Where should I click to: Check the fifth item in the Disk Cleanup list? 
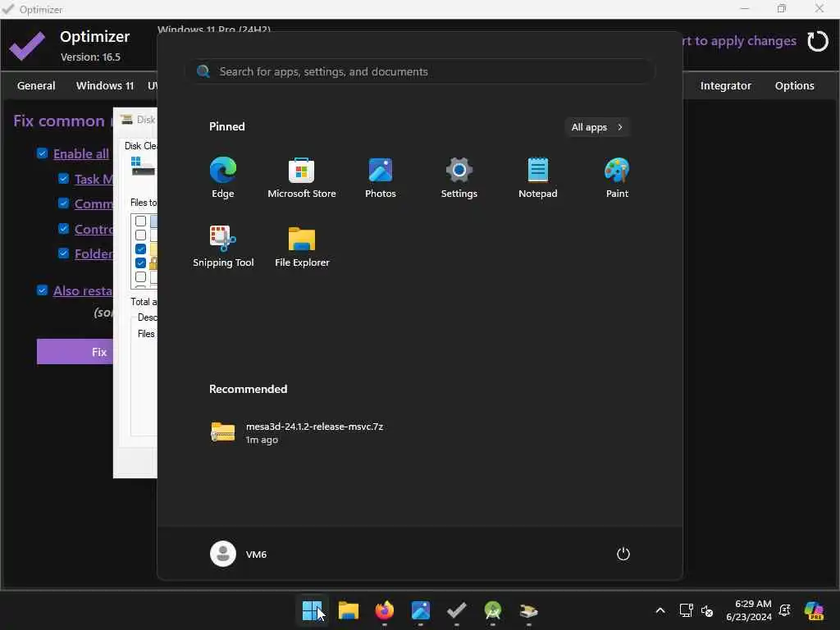pyautogui.click(x=140, y=277)
